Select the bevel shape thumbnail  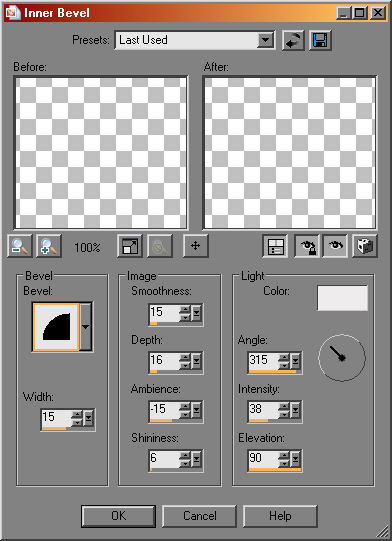[56, 326]
